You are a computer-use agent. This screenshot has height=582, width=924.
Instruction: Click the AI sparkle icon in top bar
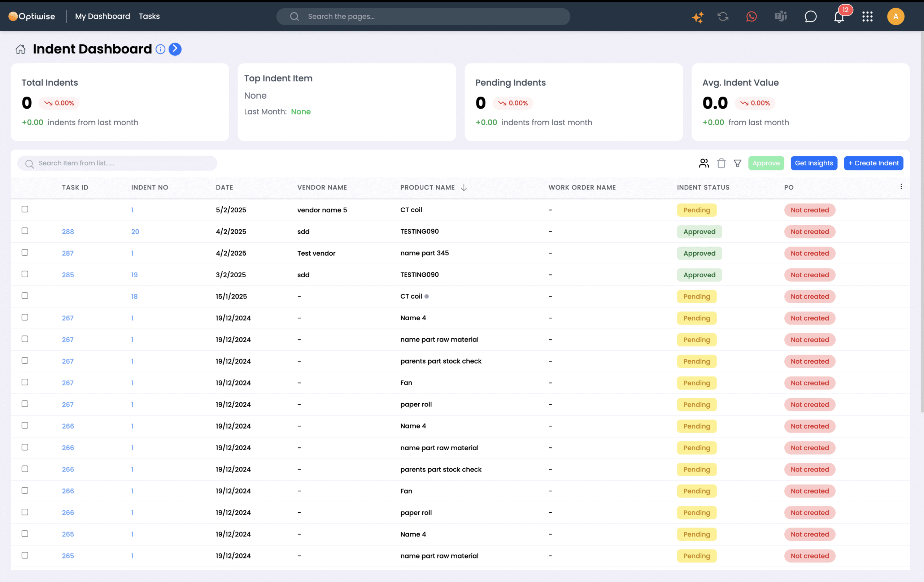698,17
